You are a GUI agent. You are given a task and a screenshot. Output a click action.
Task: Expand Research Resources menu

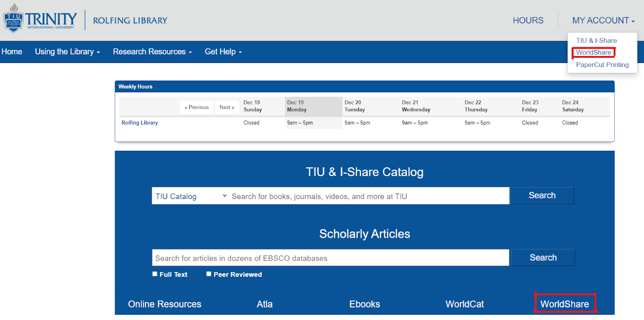152,52
